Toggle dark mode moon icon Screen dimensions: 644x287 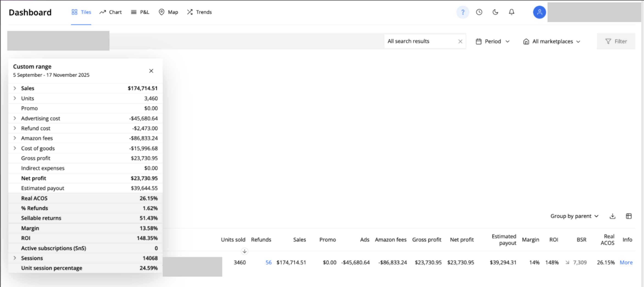point(495,12)
